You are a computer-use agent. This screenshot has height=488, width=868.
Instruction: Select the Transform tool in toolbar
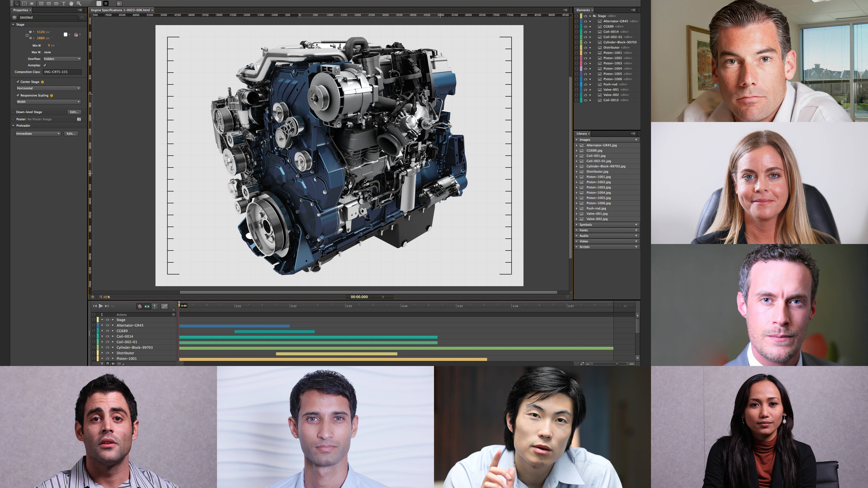(24, 3)
